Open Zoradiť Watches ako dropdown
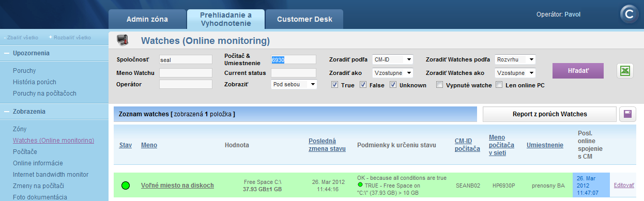The width and height of the screenshot is (644, 201). point(515,73)
